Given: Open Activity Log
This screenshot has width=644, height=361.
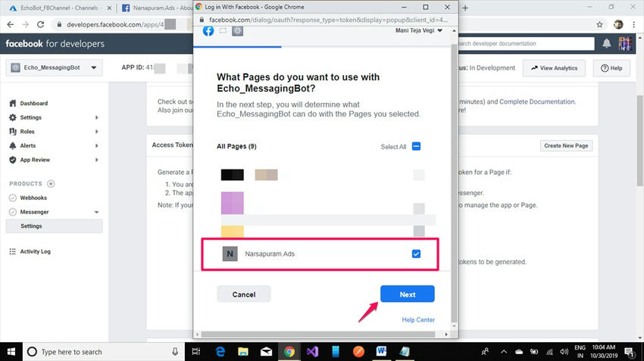Looking at the screenshot, I should coord(36,251).
